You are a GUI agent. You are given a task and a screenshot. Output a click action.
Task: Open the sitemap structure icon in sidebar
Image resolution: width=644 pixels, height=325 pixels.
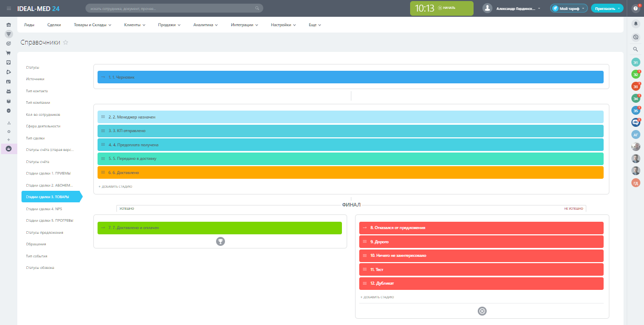click(8, 124)
